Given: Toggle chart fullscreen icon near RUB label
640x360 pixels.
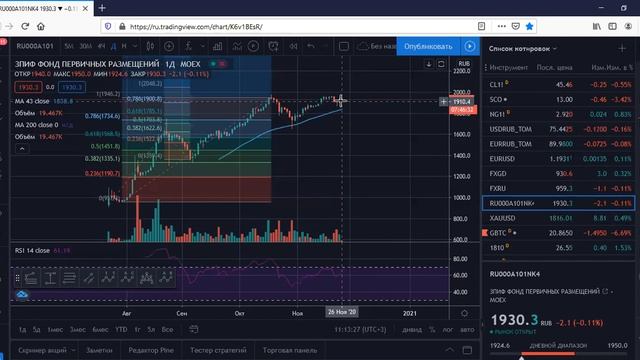Looking at the screenshot, I should pyautogui.click(x=441, y=64).
